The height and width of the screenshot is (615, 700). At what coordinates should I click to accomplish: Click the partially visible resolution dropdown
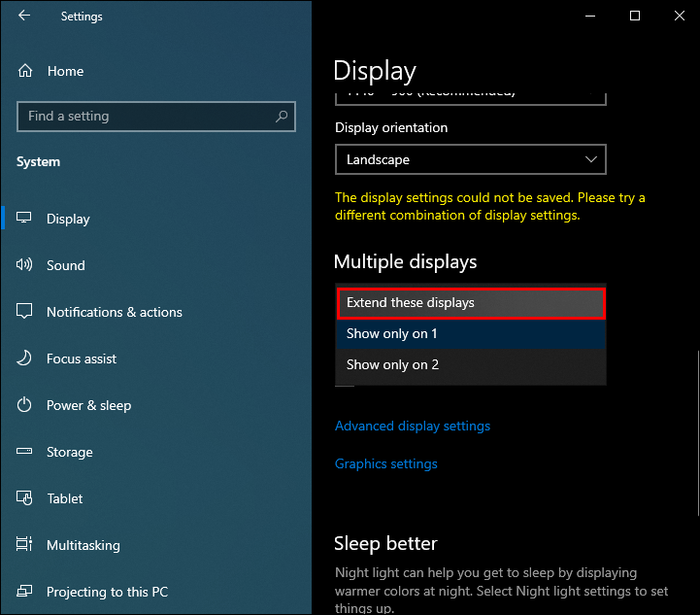click(471, 98)
